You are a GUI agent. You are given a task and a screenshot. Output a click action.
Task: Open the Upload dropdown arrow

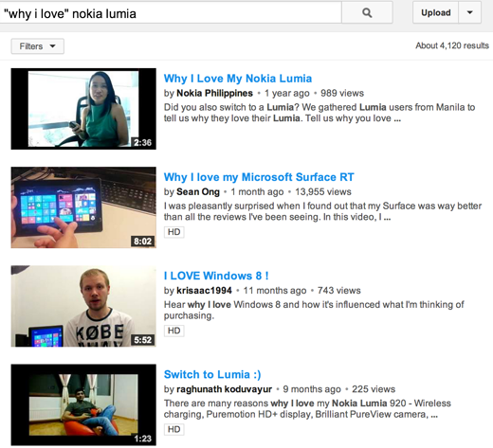coord(469,12)
